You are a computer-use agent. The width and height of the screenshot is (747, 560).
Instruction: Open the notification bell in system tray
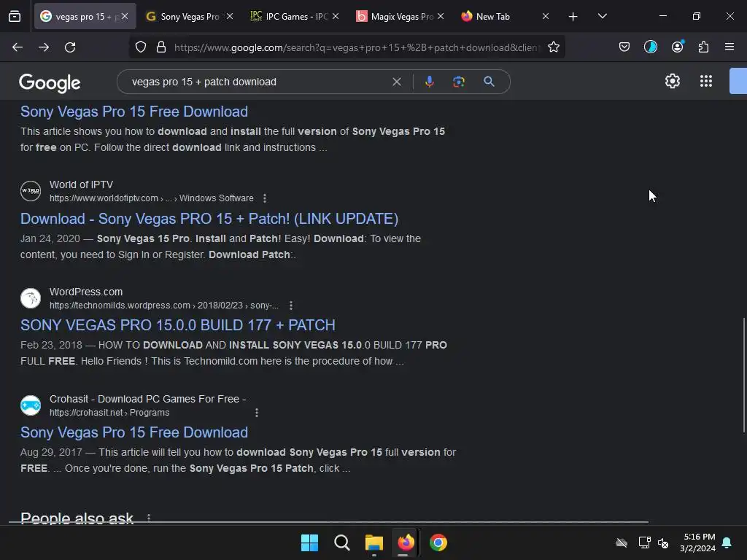pyautogui.click(x=727, y=542)
